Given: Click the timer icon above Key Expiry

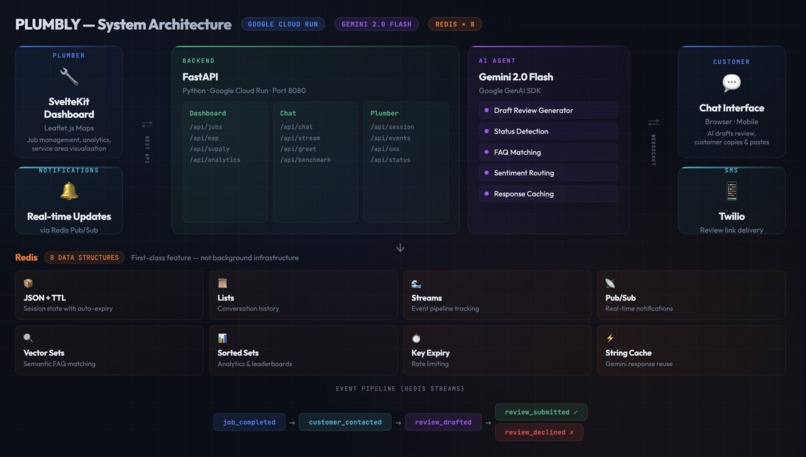Looking at the screenshot, I should (x=416, y=338).
